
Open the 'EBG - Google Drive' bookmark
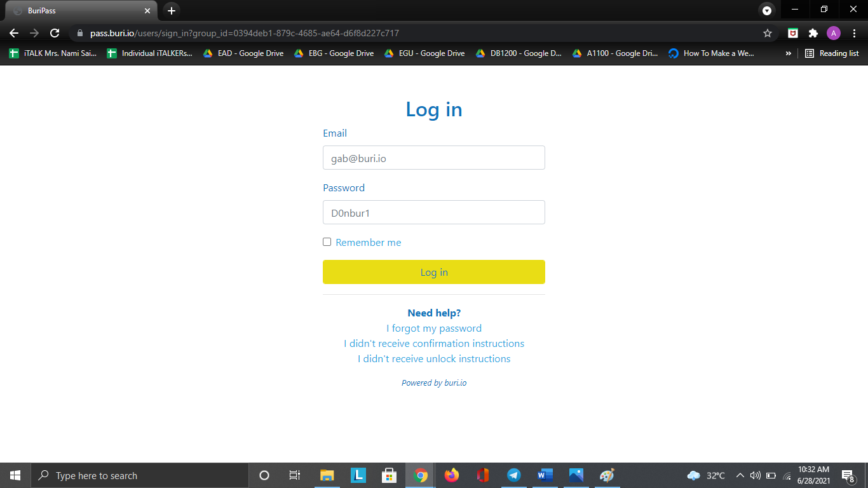click(334, 53)
